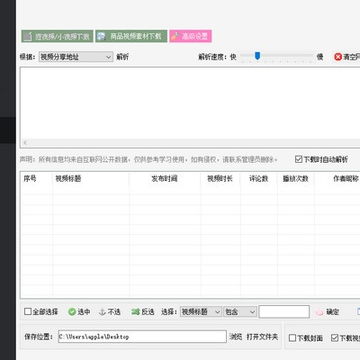Viewport: 360px width, 360px height.
Task: Open the pink 高级设置 button
Action: point(190,36)
